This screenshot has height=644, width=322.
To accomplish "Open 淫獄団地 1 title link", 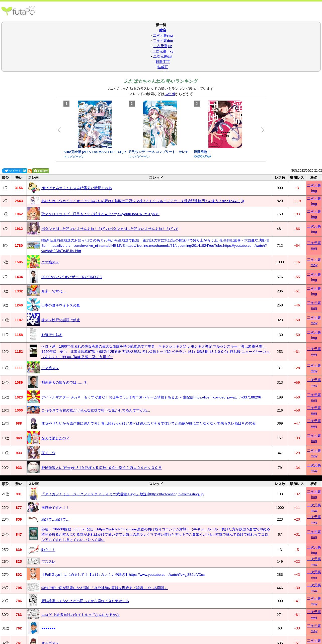I will tap(202, 152).
